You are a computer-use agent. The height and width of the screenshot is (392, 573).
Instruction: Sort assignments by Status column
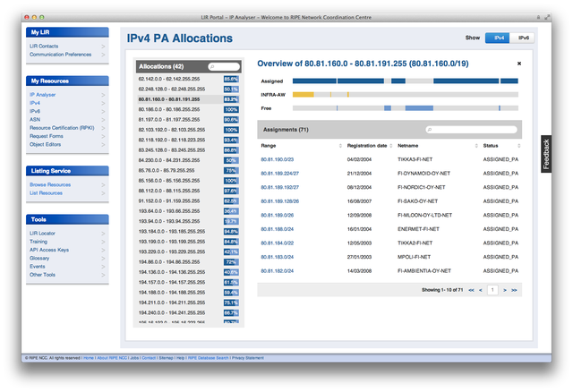[x=519, y=146]
